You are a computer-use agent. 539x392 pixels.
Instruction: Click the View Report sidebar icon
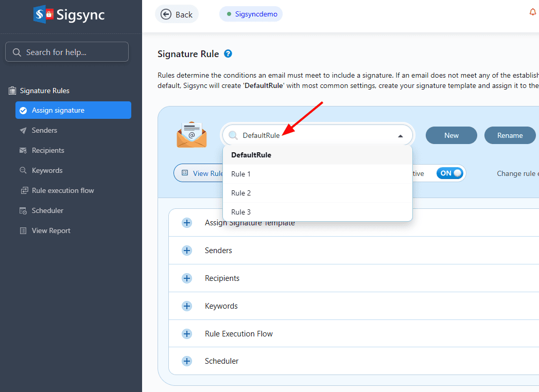23,230
